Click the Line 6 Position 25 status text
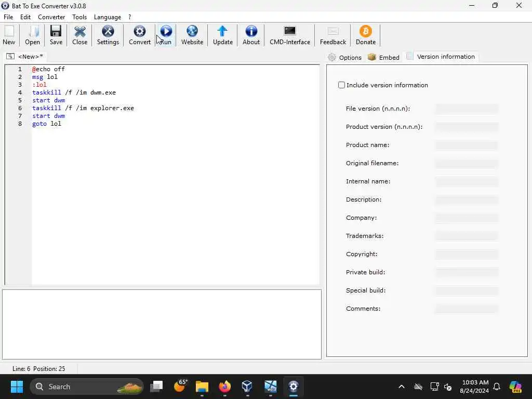532x399 pixels. 38,368
